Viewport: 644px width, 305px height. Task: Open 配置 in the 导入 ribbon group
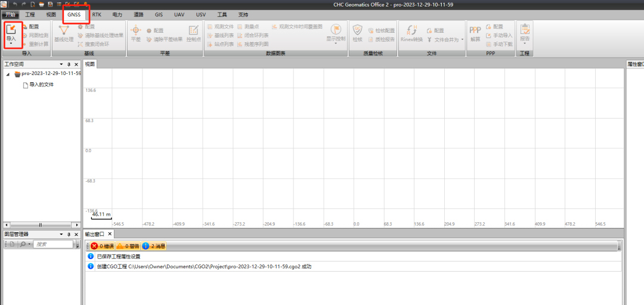(30, 27)
